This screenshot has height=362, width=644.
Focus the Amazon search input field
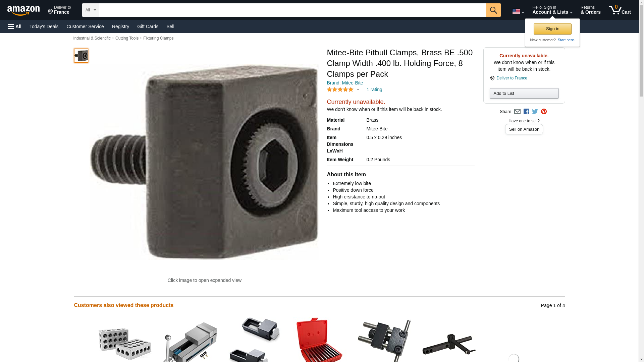click(x=292, y=10)
